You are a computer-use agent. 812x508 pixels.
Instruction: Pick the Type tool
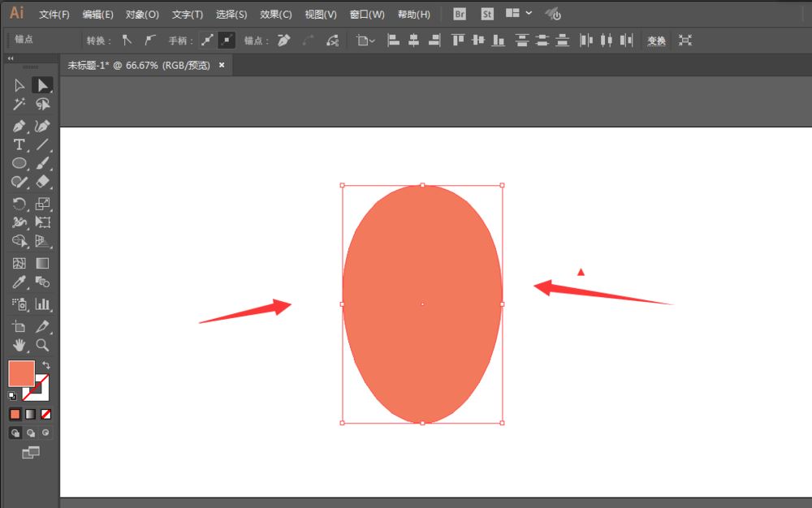coord(19,144)
